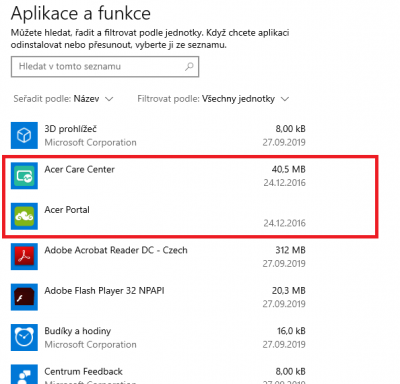Select the 3D prohlížeč app entry

(158, 135)
